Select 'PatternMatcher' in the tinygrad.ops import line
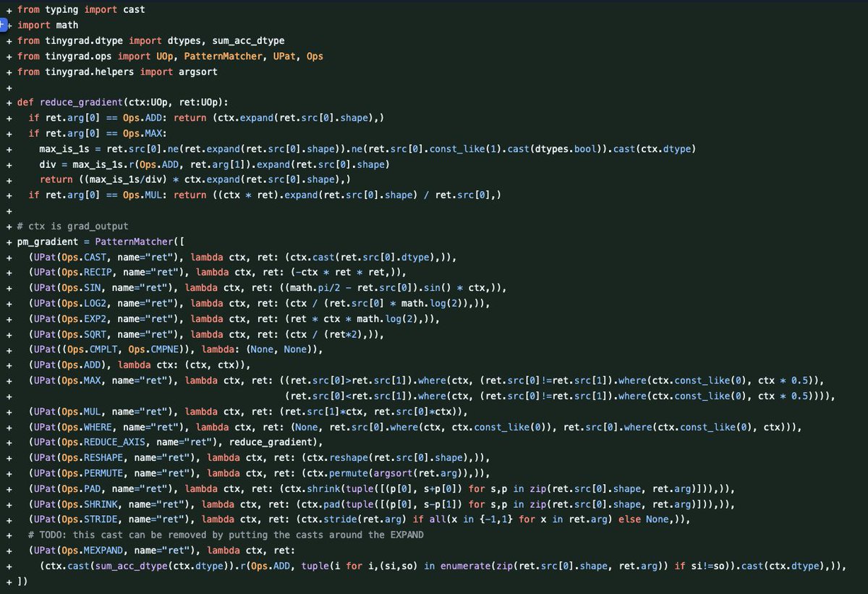This screenshot has height=594, width=868. click(223, 56)
